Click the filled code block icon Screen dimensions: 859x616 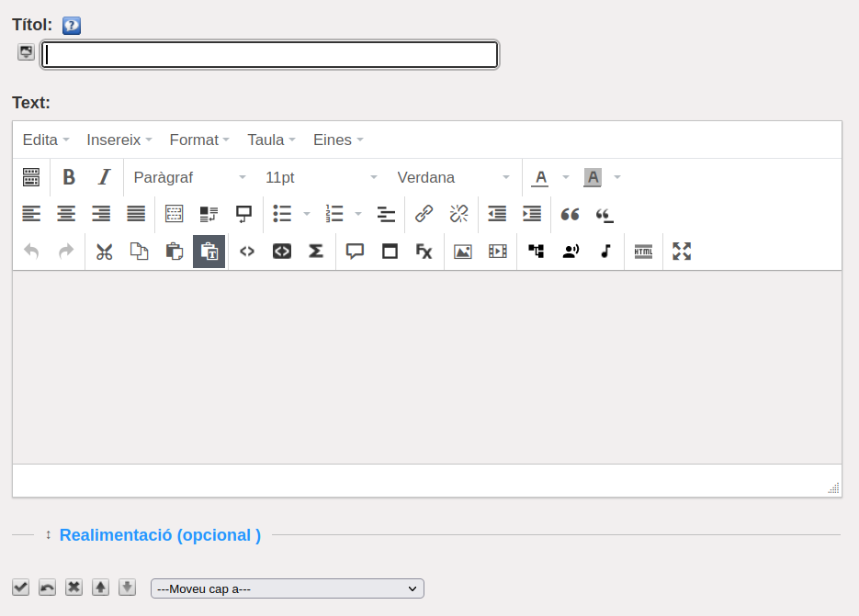(x=282, y=252)
